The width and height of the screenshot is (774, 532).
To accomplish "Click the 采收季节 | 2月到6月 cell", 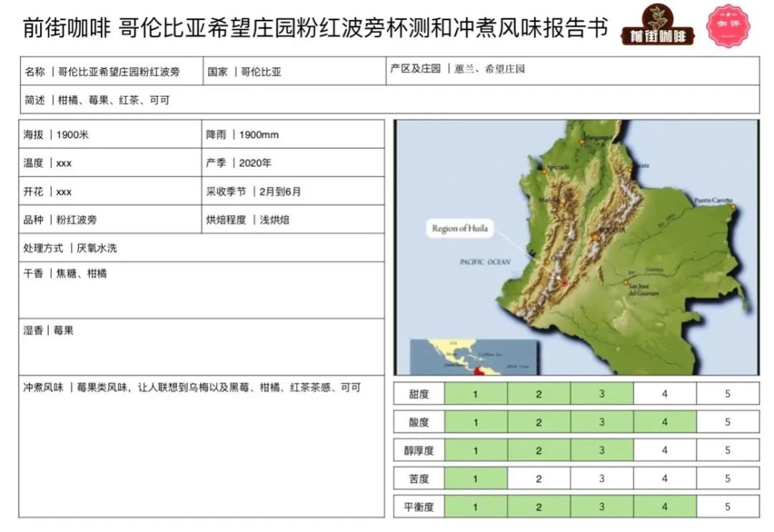I will click(293, 191).
